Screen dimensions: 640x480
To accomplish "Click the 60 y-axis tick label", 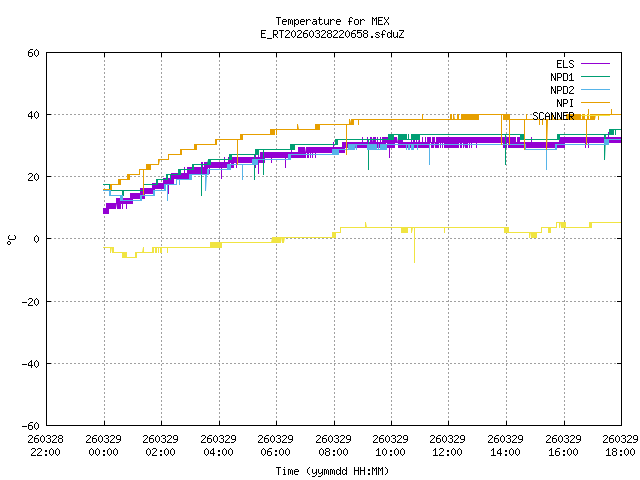I will click(33, 53).
